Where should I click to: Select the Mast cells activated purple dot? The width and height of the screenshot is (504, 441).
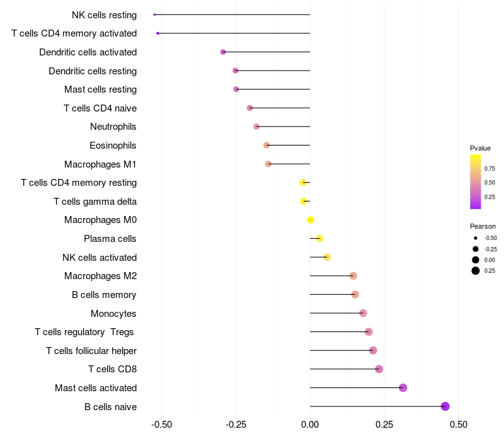403,387
